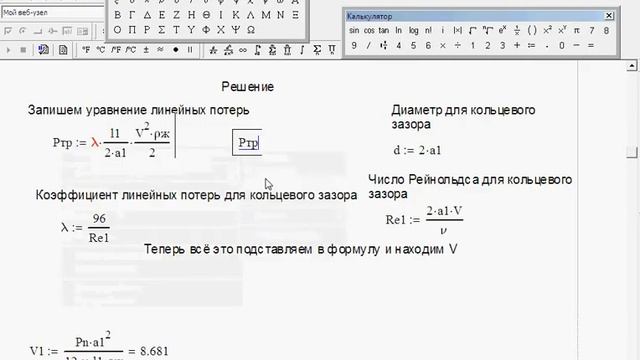Insert infinity ∞ symbol from calculus toolbar
The image size is (640, 360).
click(x=242, y=50)
